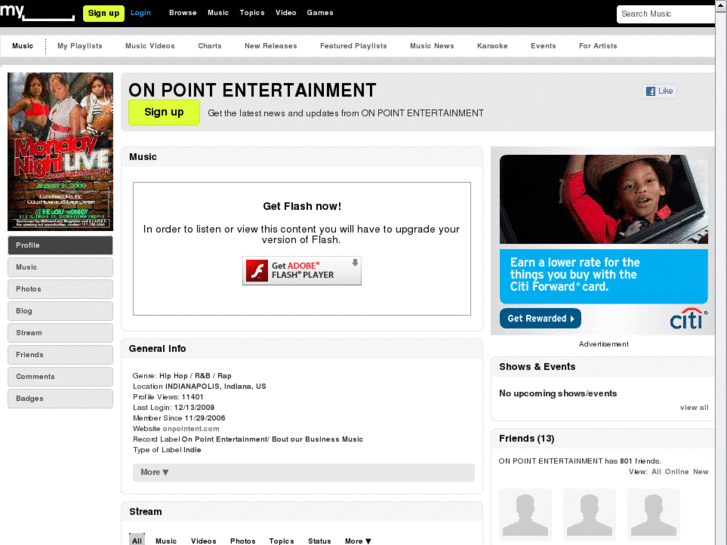Viewport: 727px width, 545px height.
Task: Open New Releases
Action: 271,46
